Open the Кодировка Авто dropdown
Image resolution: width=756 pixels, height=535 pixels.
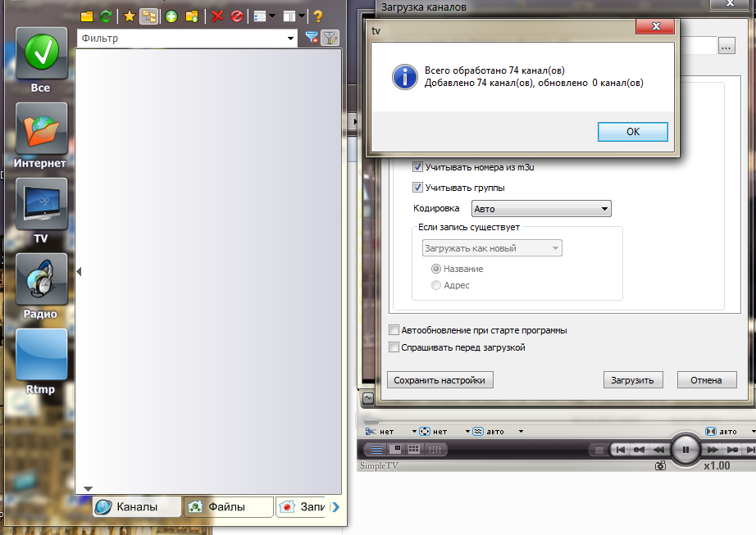pos(541,208)
